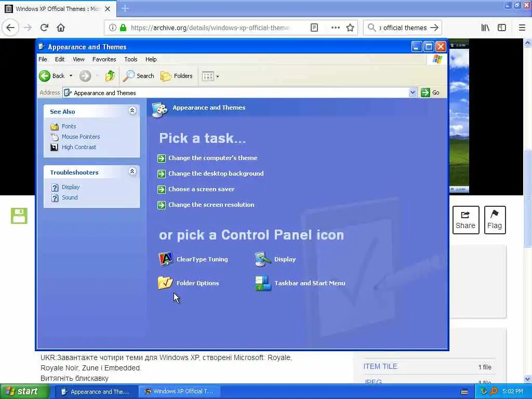This screenshot has height=399, width=532.
Task: Click the archive.org URL bar
Action: (x=210, y=28)
